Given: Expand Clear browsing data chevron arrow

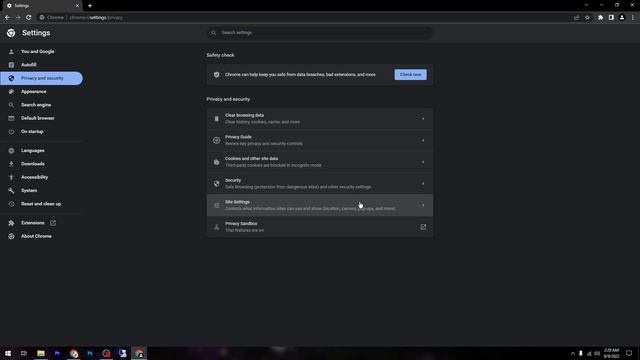Looking at the screenshot, I should point(423,119).
